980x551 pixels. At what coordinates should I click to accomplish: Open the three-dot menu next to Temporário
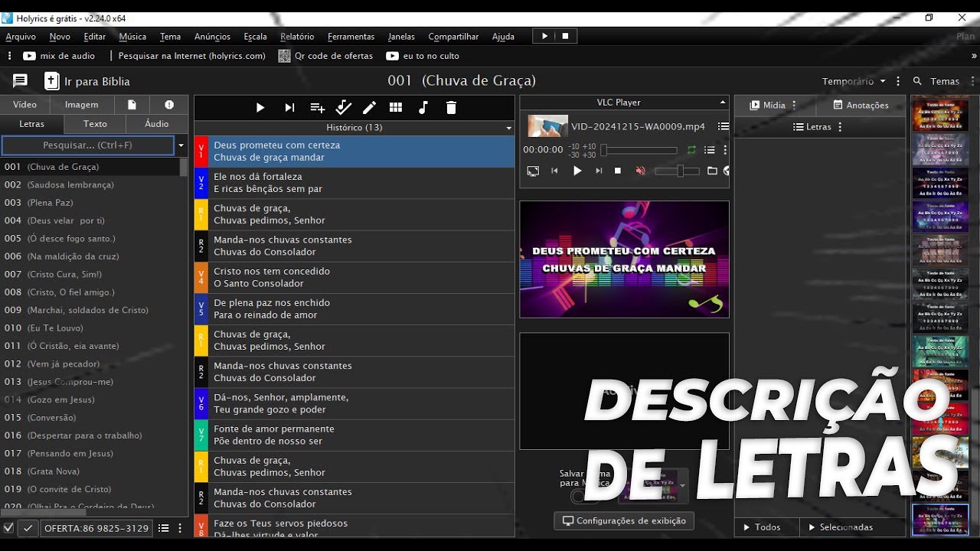click(x=898, y=81)
